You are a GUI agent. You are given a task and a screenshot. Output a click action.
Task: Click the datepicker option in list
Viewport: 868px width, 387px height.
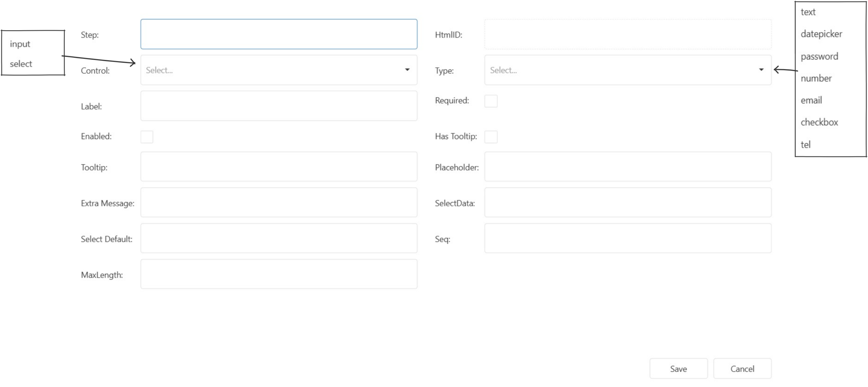click(x=821, y=34)
